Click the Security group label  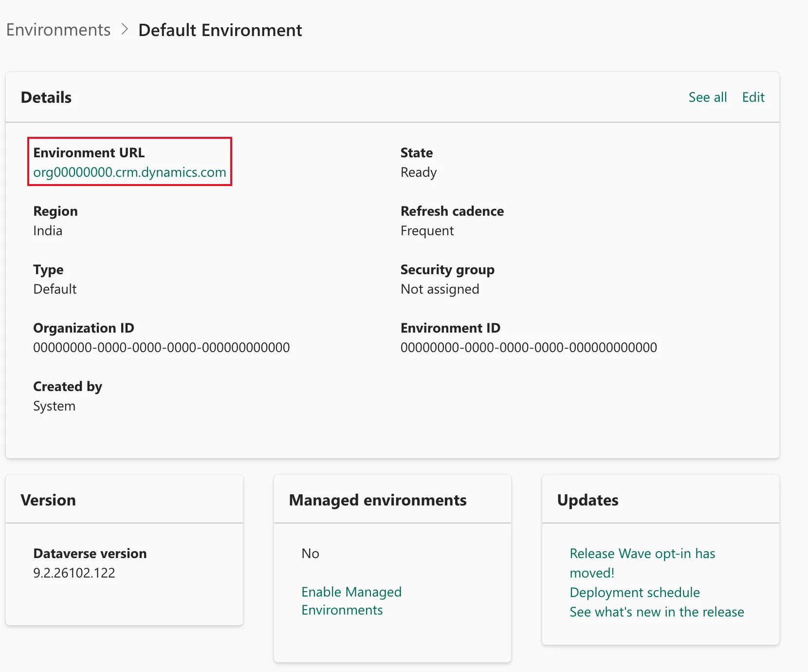pos(448,270)
